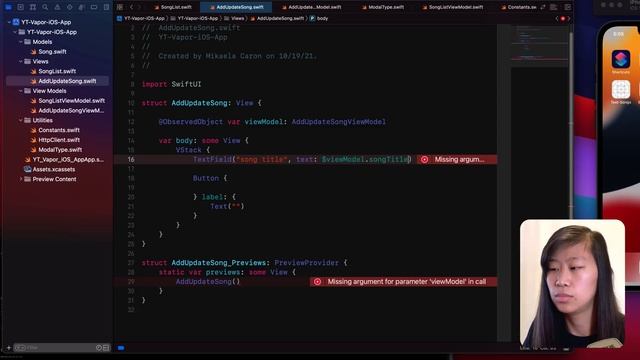
Task: Select AddUpdateSongViewM... file in navigator
Action: pos(71,110)
